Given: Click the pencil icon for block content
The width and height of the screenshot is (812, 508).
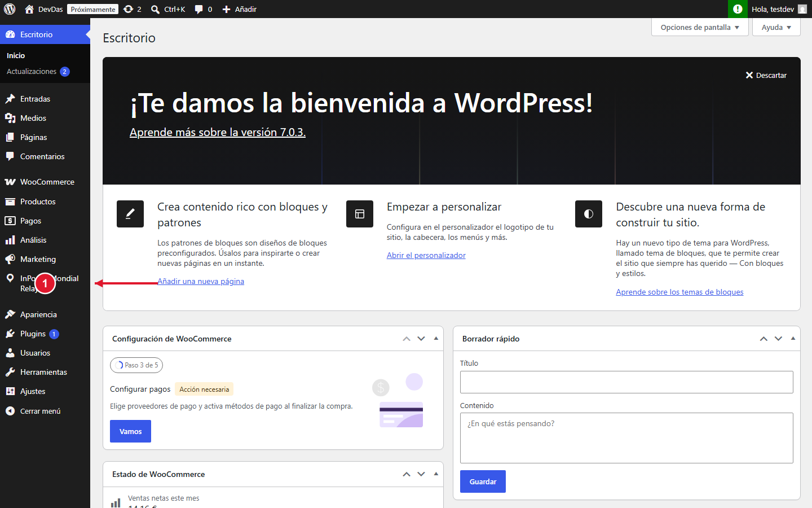Looking at the screenshot, I should click(x=130, y=214).
